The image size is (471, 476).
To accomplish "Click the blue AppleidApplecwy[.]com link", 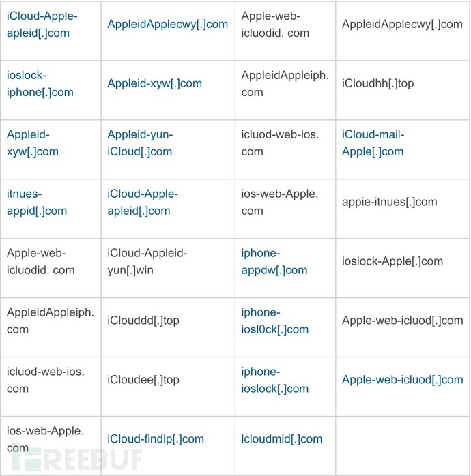I will coord(167,24).
